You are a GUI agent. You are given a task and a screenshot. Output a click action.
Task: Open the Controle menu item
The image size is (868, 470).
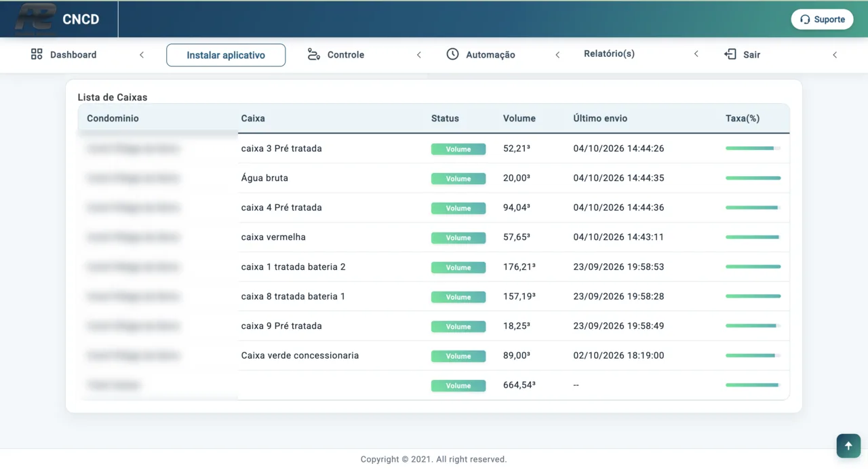tap(346, 54)
